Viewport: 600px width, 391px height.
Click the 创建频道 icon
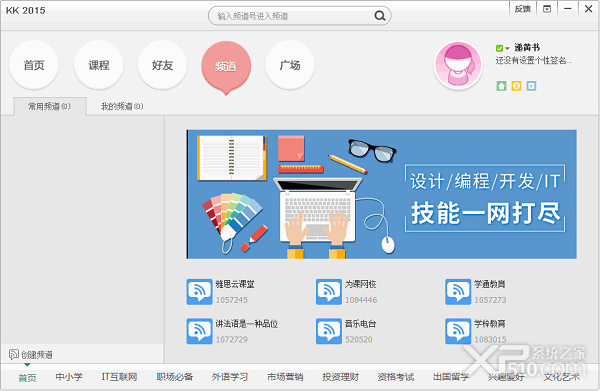[14, 354]
